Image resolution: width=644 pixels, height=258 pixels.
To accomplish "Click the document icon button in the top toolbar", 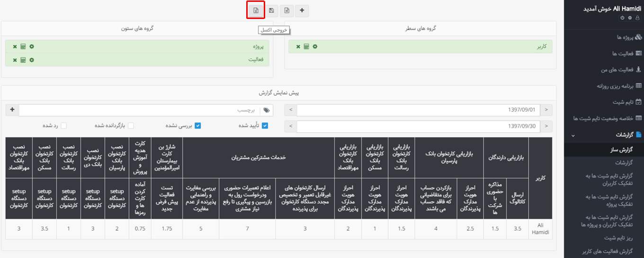I will click(x=286, y=10).
